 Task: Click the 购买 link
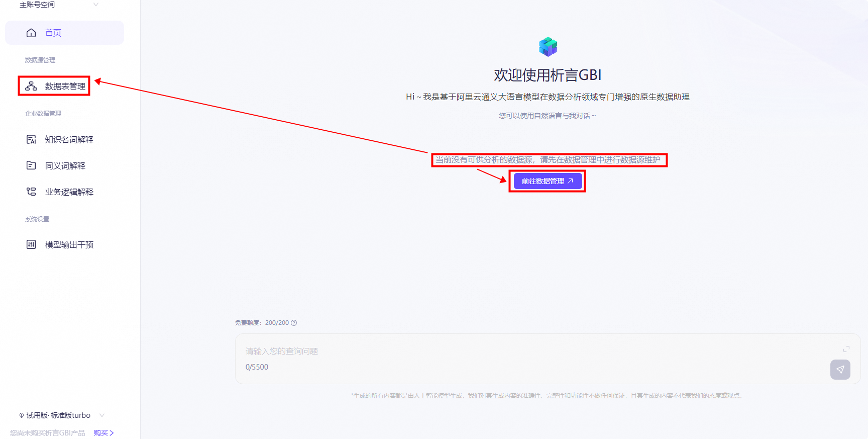click(104, 433)
